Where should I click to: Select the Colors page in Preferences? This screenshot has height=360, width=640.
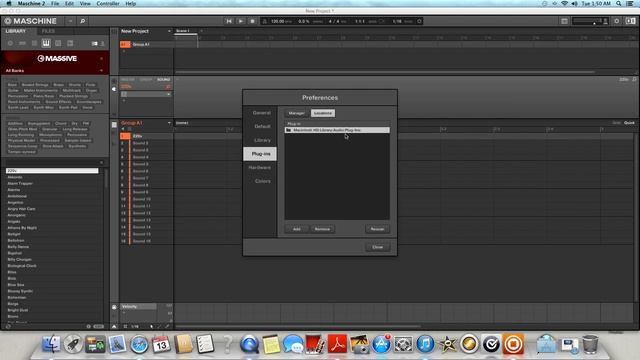coord(262,181)
